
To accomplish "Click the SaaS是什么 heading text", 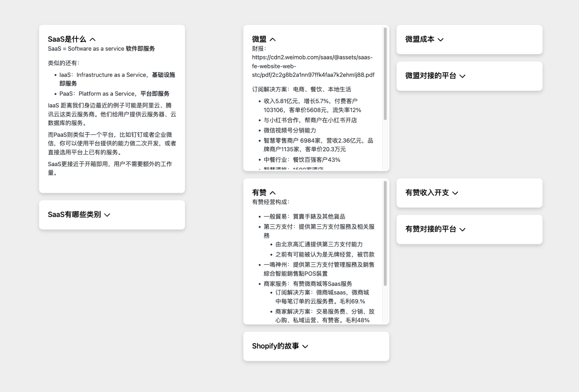I will pyautogui.click(x=67, y=39).
